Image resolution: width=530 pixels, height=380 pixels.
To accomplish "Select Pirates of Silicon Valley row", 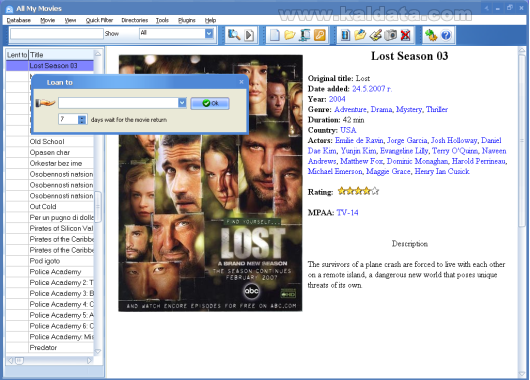I will tap(50, 228).
